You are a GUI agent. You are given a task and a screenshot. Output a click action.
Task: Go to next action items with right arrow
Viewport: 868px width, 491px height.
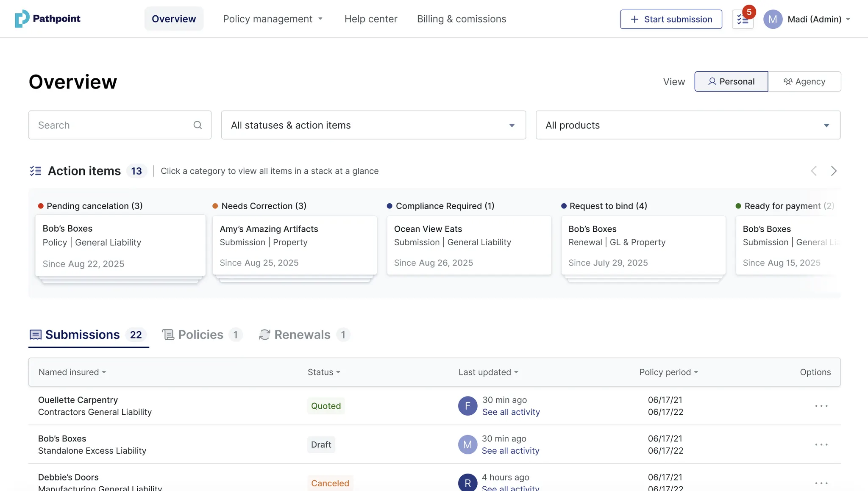click(834, 171)
